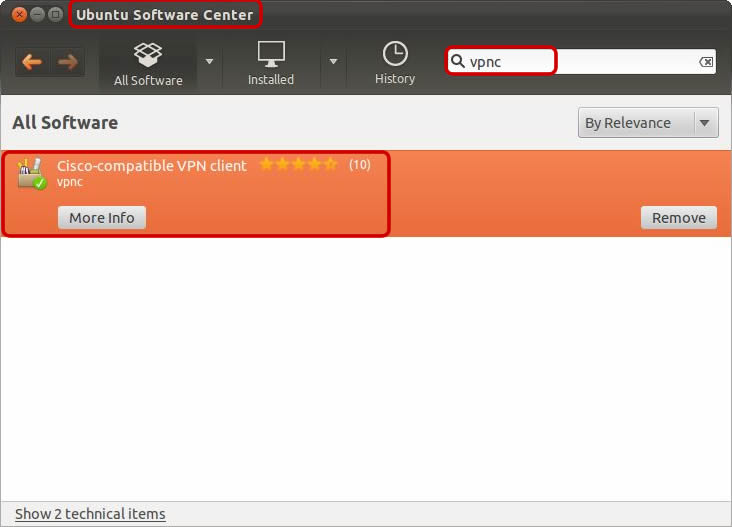Click the vpnc package icon
Screen dimensions: 732x527
tap(32, 174)
